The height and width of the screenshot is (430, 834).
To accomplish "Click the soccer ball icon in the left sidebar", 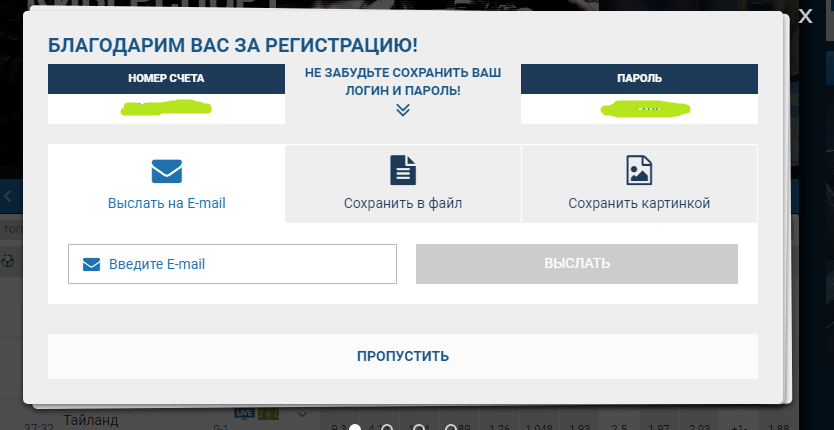I will 9,260.
